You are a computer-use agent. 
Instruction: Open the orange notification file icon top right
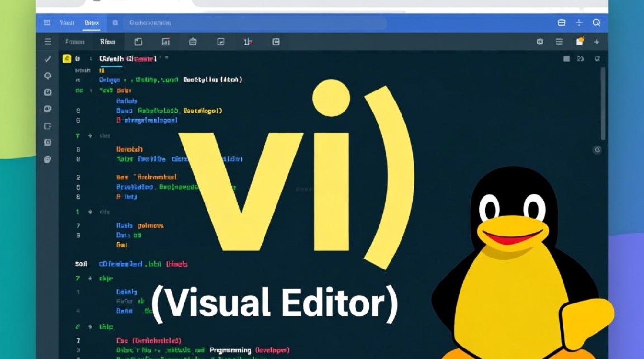click(579, 41)
